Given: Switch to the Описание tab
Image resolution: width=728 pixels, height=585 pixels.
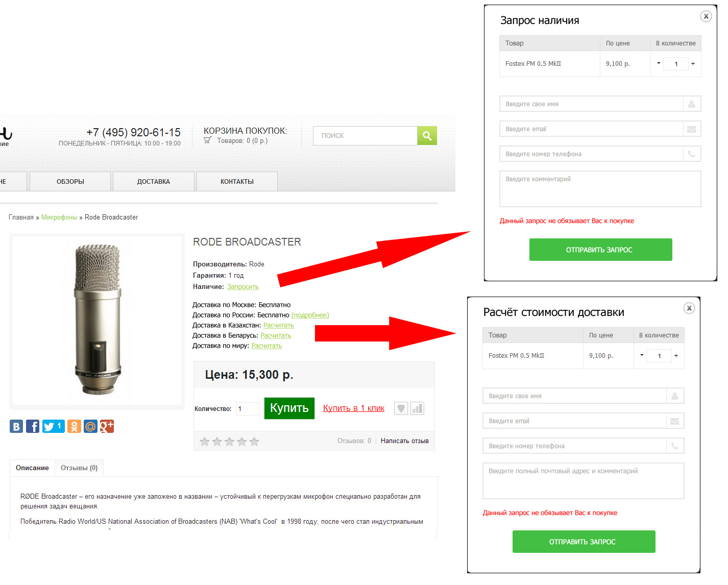Looking at the screenshot, I should coord(32,468).
